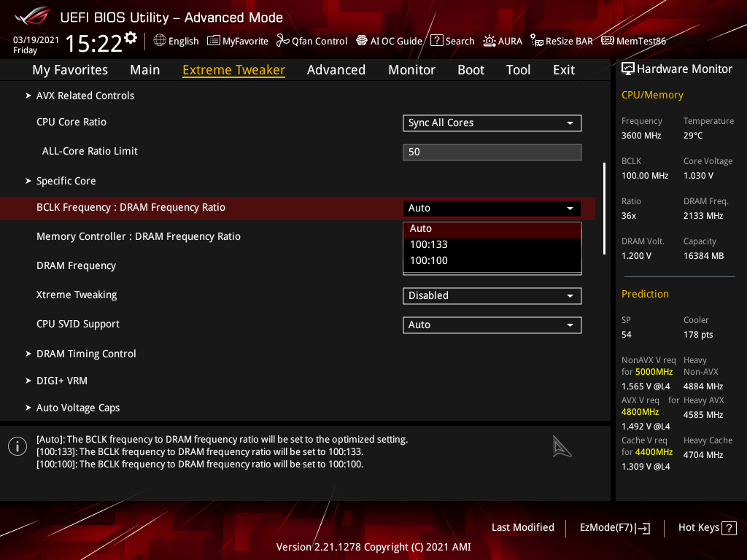Click the ROG logo
This screenshot has width=747, height=560.
31,16
